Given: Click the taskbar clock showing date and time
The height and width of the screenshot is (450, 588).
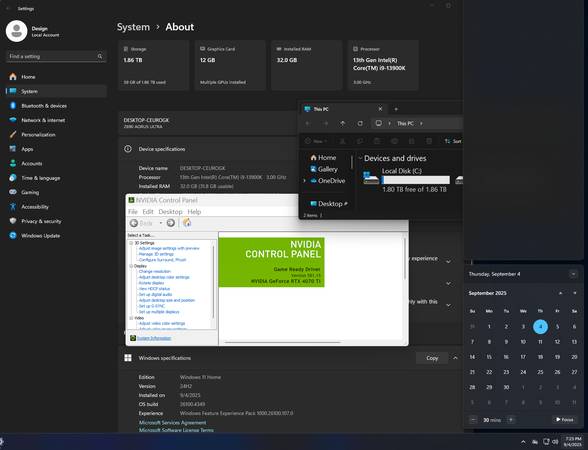Looking at the screenshot, I should tap(573, 441).
